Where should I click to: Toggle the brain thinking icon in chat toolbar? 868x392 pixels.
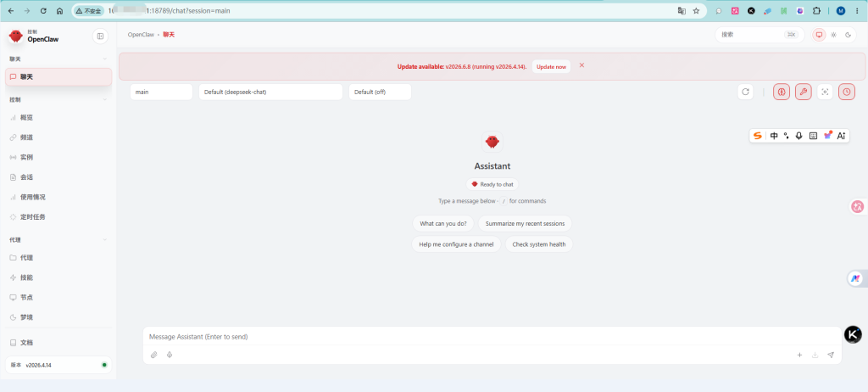coord(782,92)
